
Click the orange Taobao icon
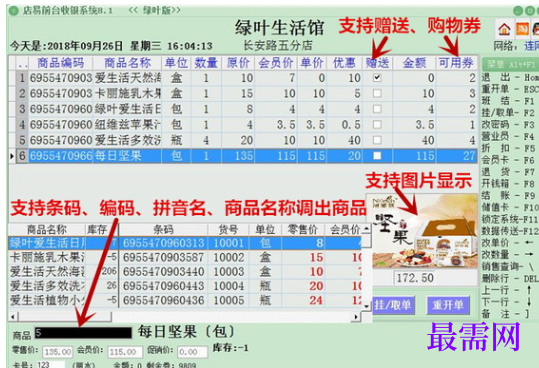point(522,29)
